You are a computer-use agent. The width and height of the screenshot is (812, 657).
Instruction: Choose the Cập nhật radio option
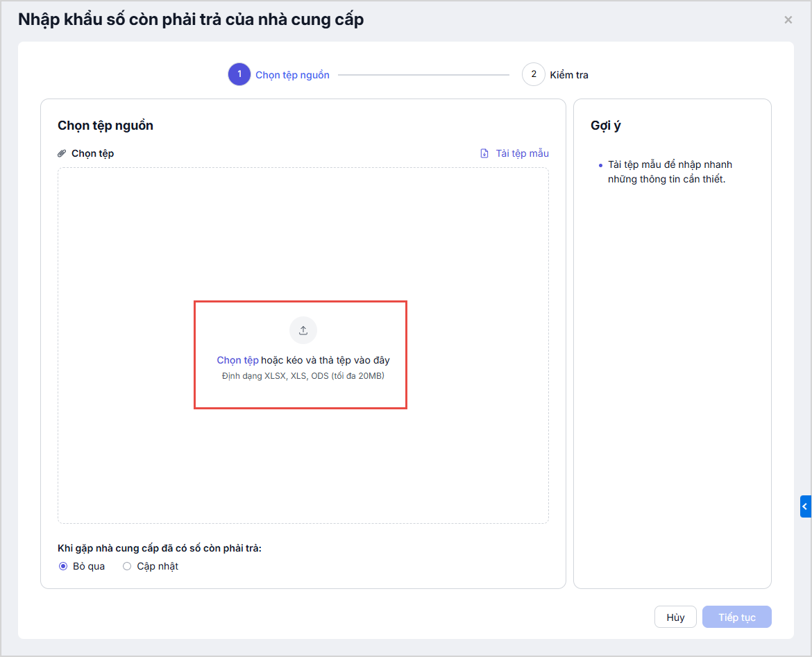pyautogui.click(x=127, y=566)
